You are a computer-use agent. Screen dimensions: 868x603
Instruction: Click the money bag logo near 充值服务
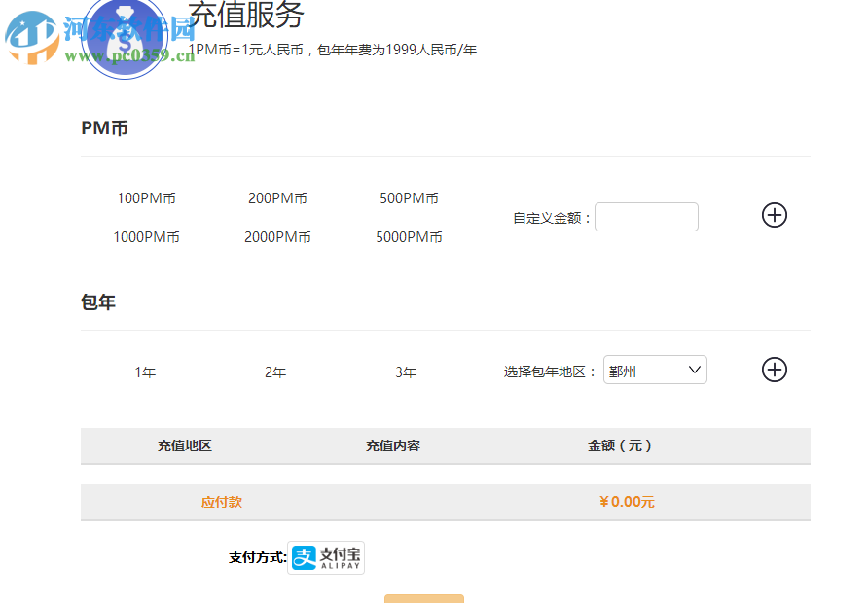[125, 37]
